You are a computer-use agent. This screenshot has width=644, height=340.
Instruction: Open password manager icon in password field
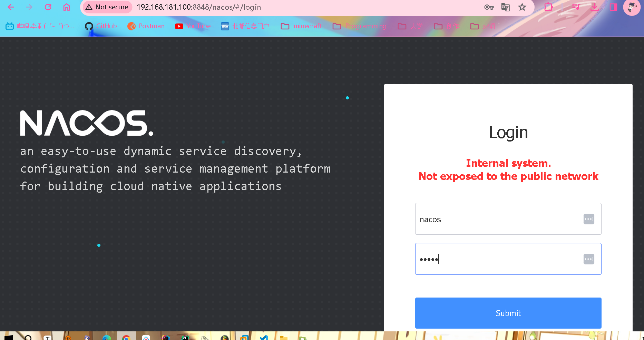(x=589, y=259)
